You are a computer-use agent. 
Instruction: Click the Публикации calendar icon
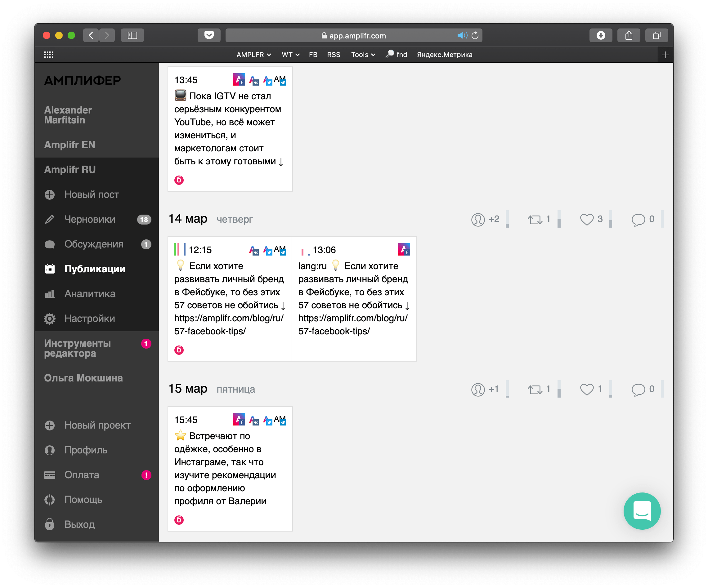point(50,269)
